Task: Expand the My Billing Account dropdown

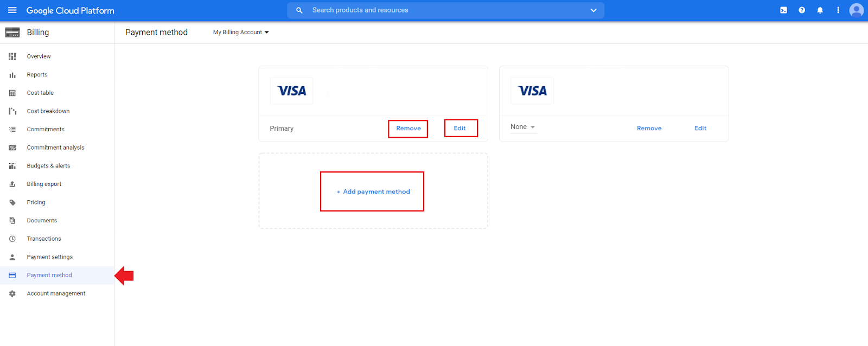Action: 241,33
